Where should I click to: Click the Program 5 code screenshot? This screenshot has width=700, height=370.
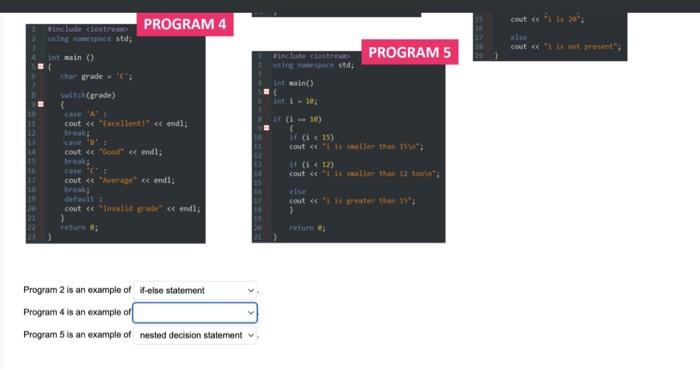tap(349, 147)
